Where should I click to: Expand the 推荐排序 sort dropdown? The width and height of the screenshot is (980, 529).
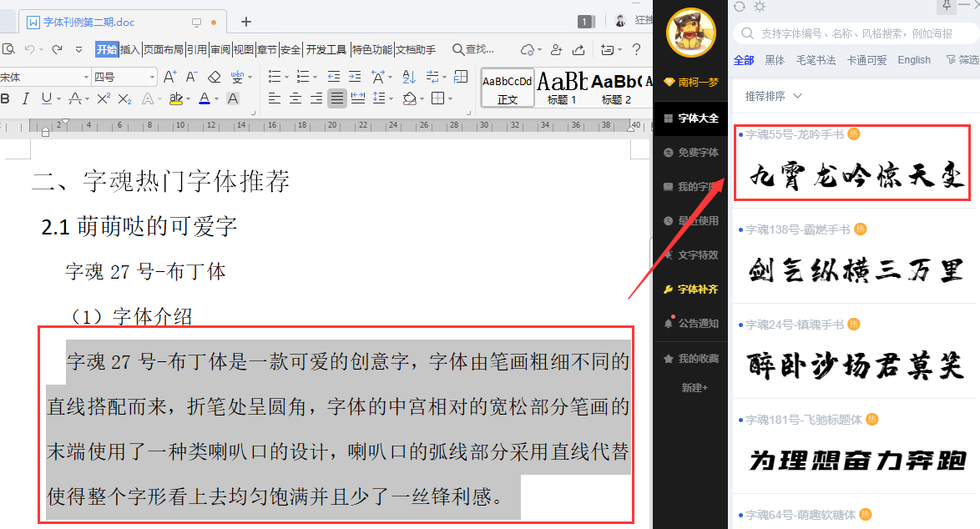click(x=773, y=96)
